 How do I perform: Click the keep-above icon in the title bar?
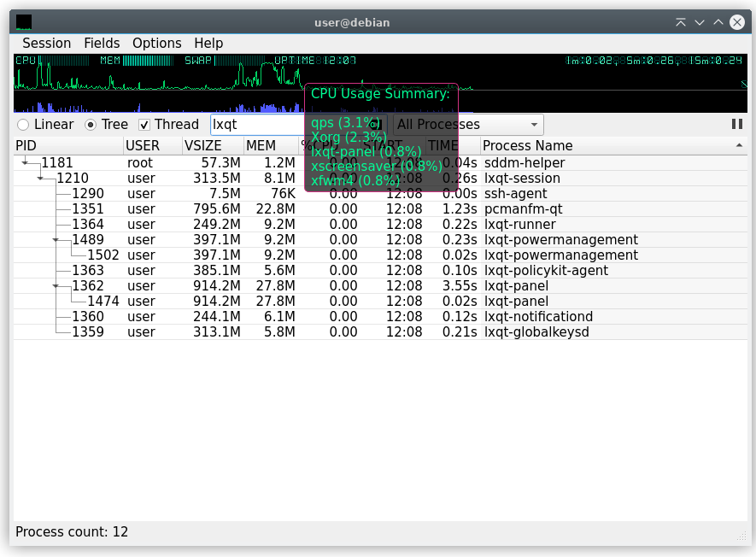(x=680, y=22)
